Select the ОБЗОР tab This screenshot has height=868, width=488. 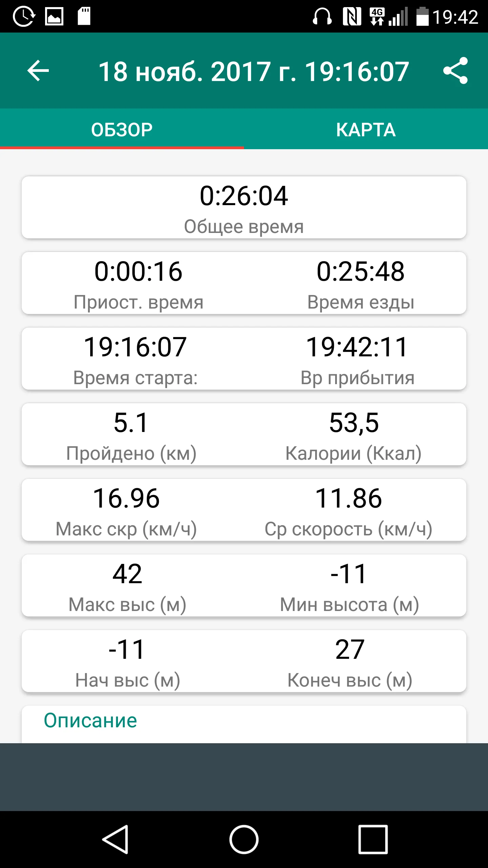point(122,130)
